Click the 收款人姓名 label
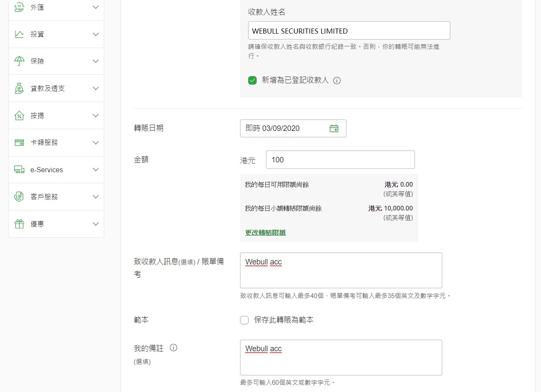541x392 pixels. coord(267,12)
